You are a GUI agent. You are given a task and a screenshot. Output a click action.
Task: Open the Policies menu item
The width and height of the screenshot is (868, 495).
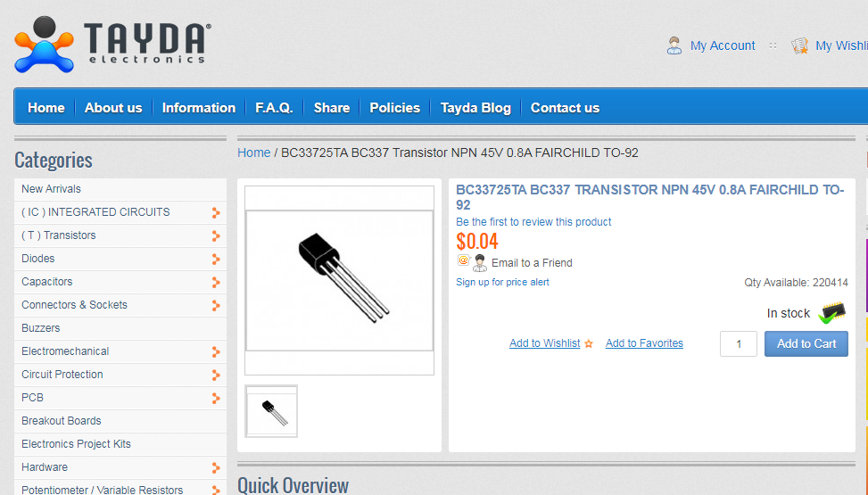(394, 107)
